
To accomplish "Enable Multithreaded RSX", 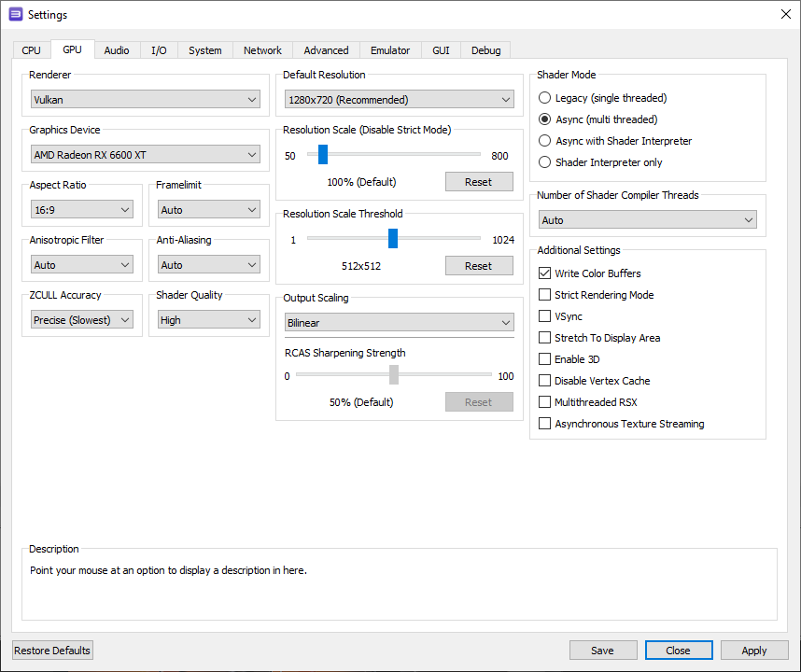I will [544, 402].
